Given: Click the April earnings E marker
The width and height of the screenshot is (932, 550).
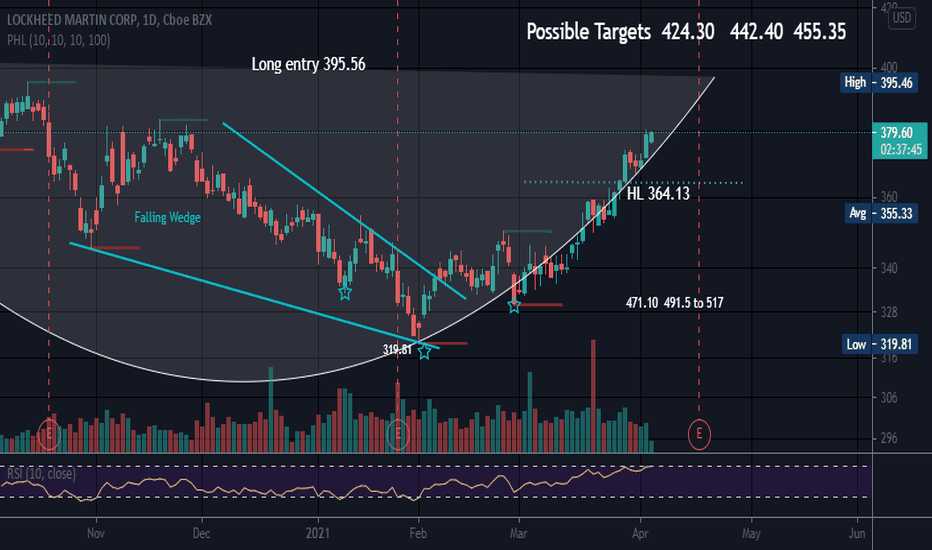Looking at the screenshot, I should [x=699, y=434].
